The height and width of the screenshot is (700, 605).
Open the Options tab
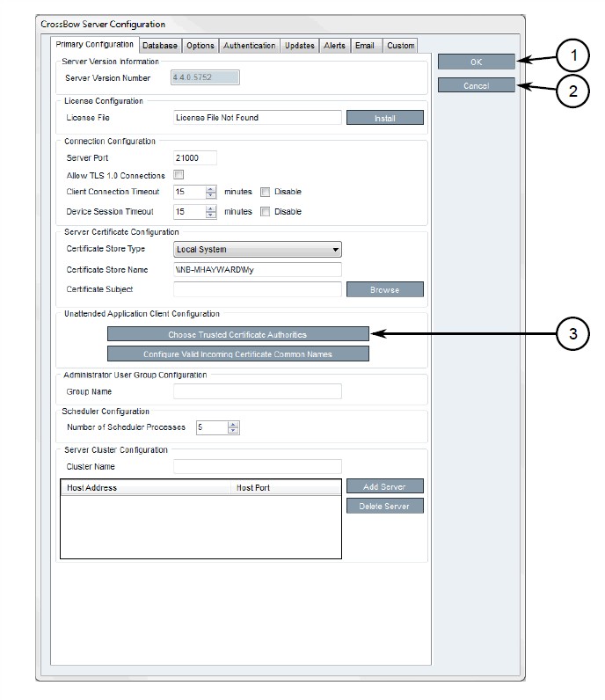pos(200,46)
